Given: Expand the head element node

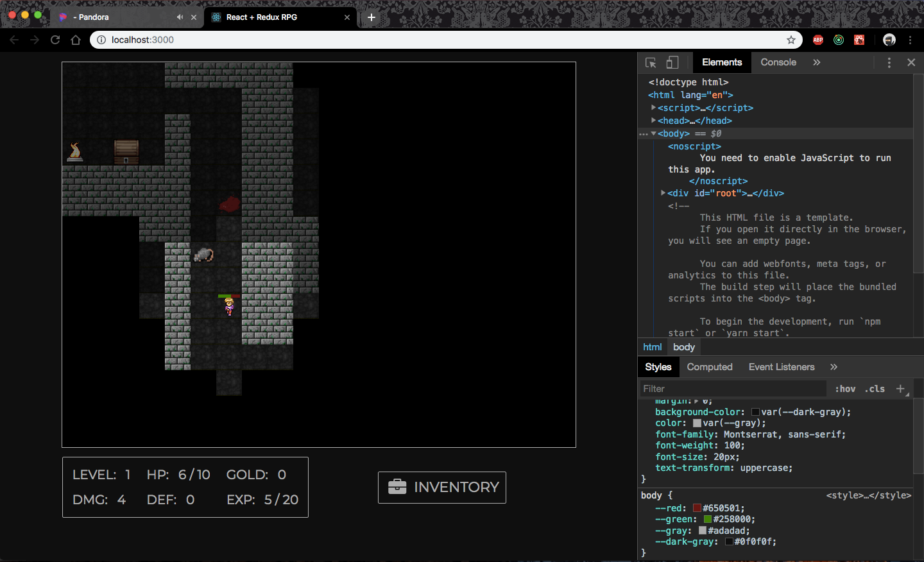Looking at the screenshot, I should click(x=654, y=121).
